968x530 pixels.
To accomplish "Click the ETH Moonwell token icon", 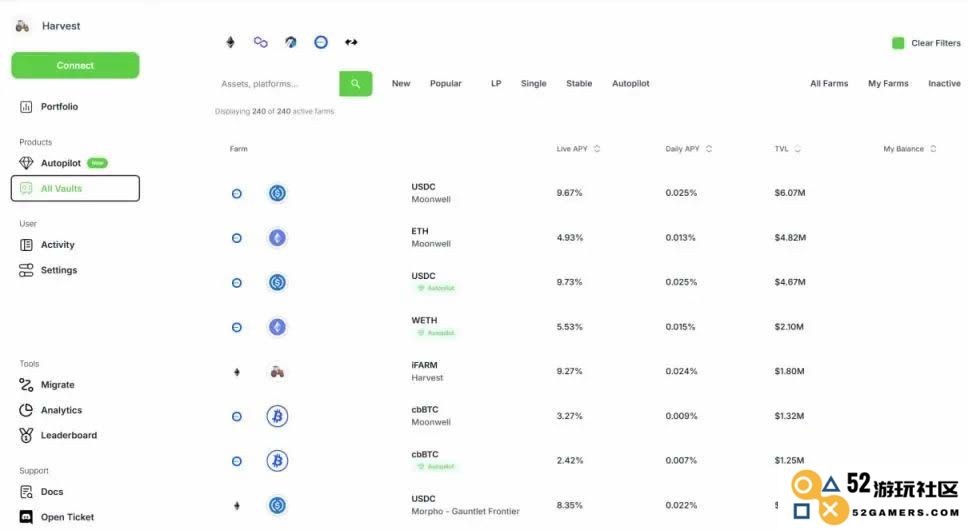I will [277, 238].
